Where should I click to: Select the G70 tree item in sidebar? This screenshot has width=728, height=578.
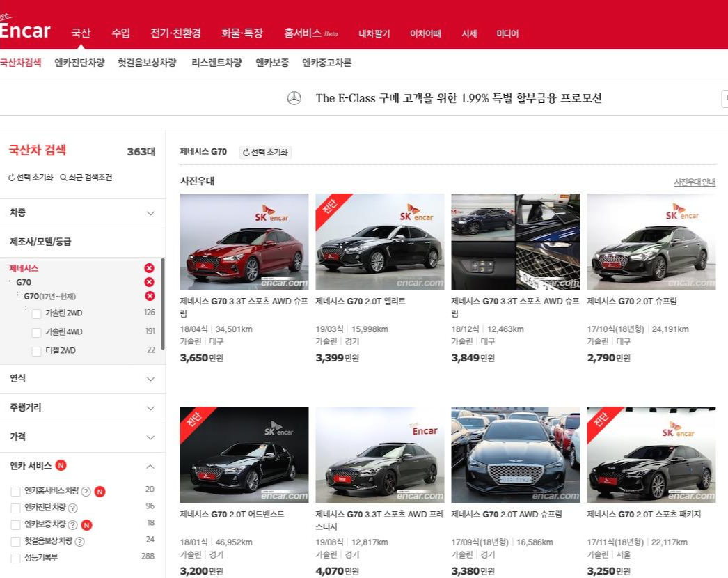(x=24, y=282)
